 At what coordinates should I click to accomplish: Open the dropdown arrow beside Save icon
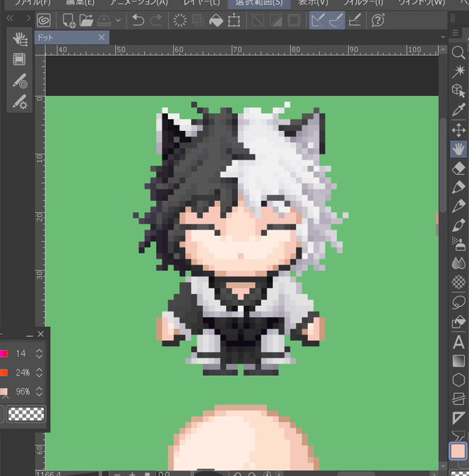pyautogui.click(x=118, y=20)
